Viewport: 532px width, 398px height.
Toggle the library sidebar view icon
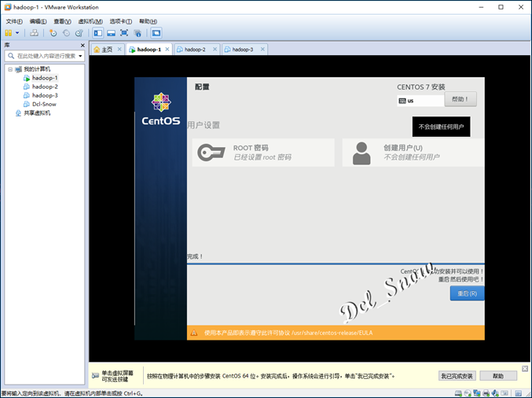[98, 33]
